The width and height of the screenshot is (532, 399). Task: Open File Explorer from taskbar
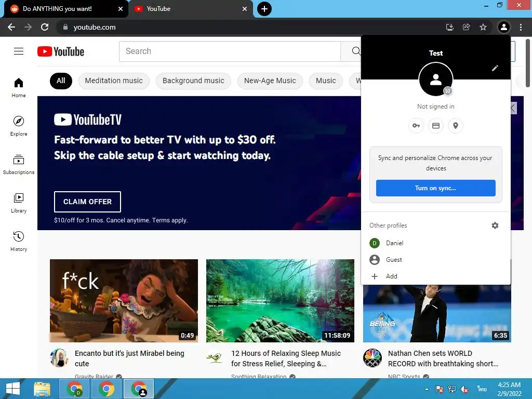coord(42,389)
